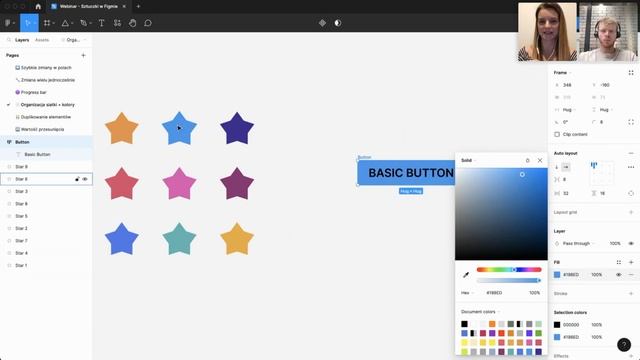Select the Basic Button text layer
This screenshot has height=360, width=640.
[46, 154]
